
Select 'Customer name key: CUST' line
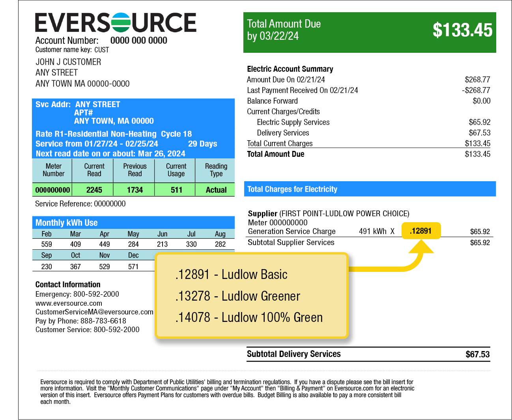point(72,50)
